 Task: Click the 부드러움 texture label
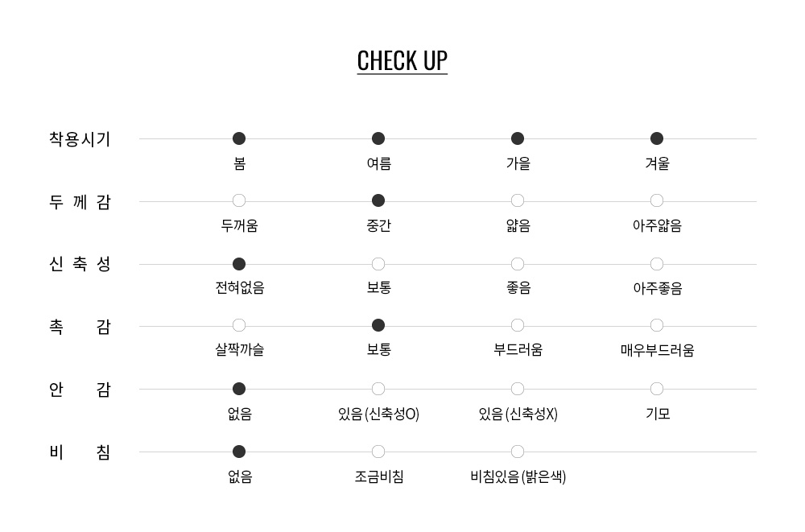[x=518, y=350]
